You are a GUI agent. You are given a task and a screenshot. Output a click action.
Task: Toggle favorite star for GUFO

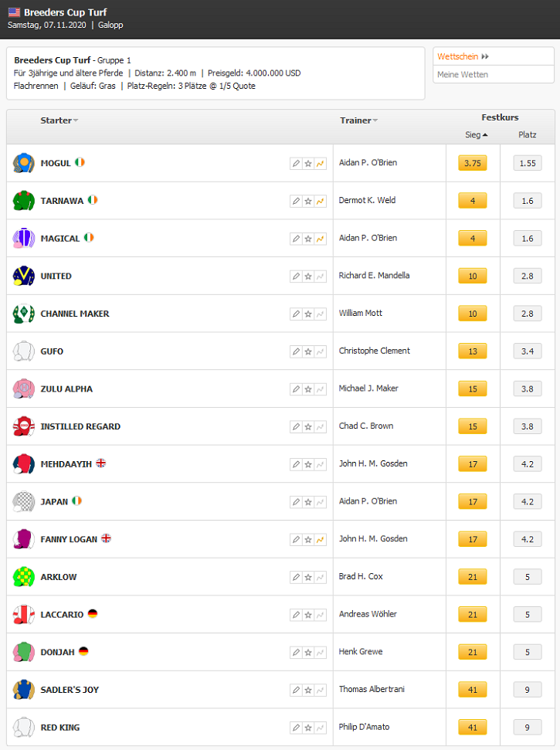click(308, 351)
